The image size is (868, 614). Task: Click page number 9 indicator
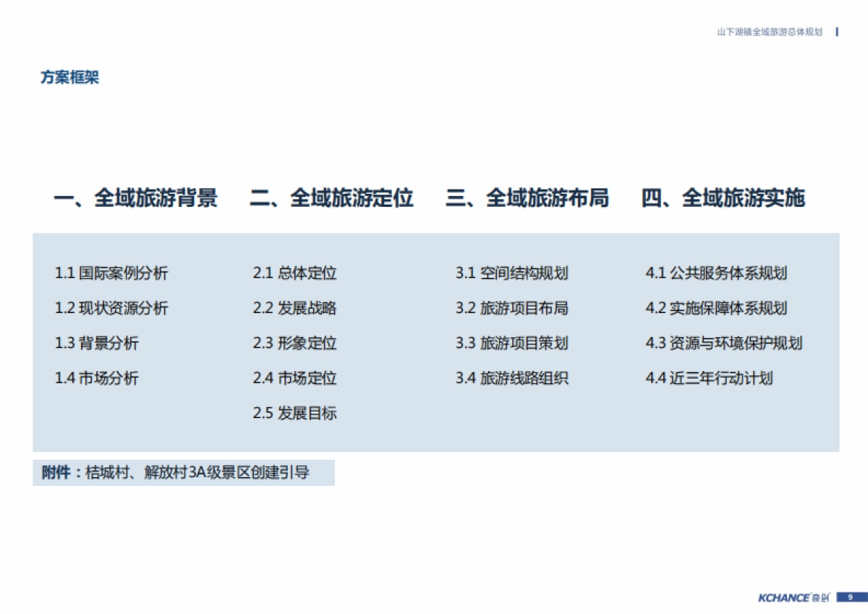(848, 597)
